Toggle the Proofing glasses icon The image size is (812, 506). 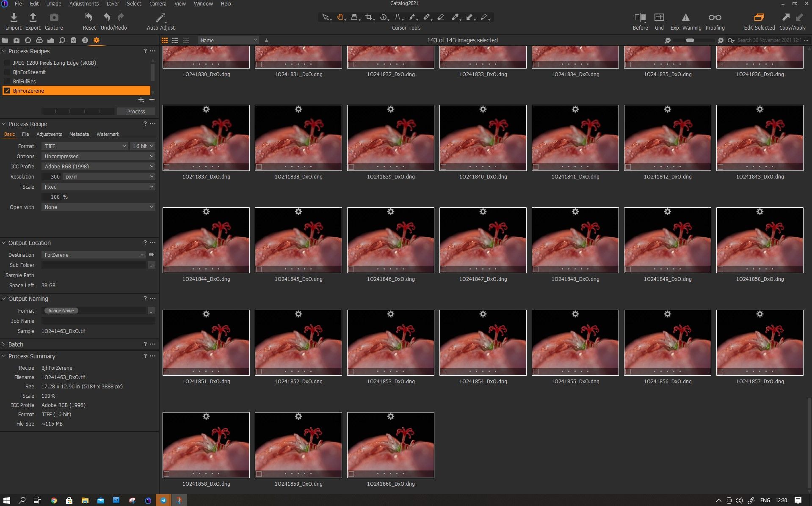point(715,17)
